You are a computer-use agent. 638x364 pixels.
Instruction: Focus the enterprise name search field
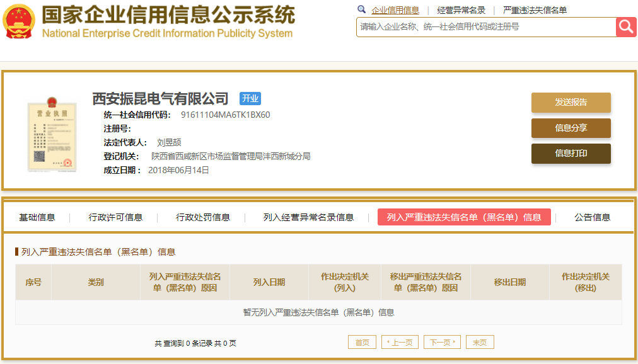[x=486, y=27]
